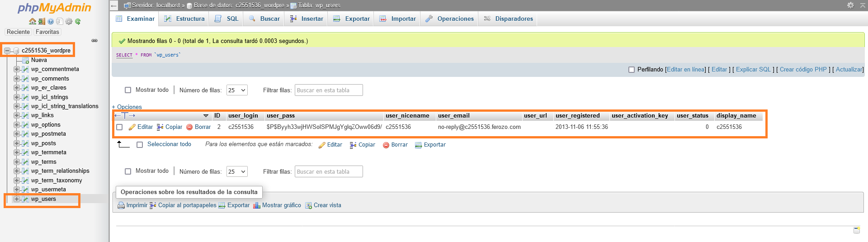Click the Home icon in the sidebar
Viewport: 868px width, 242px height.
pyautogui.click(x=32, y=21)
